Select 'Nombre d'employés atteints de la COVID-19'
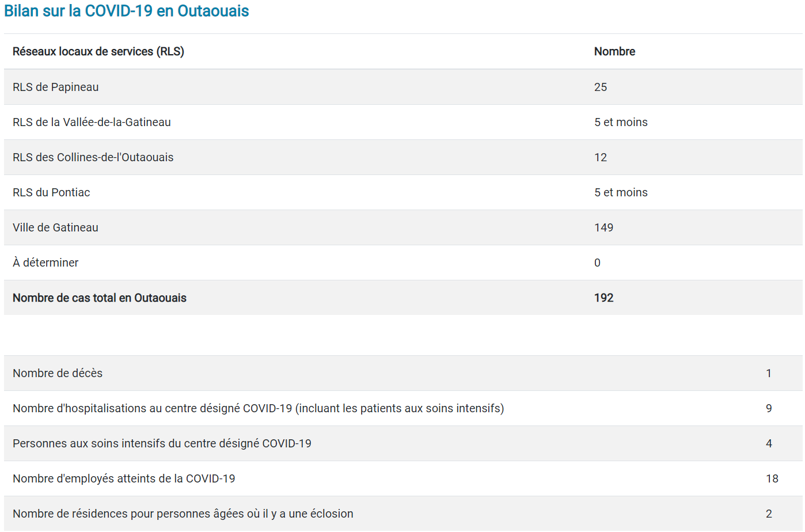The image size is (805, 532). [124, 478]
